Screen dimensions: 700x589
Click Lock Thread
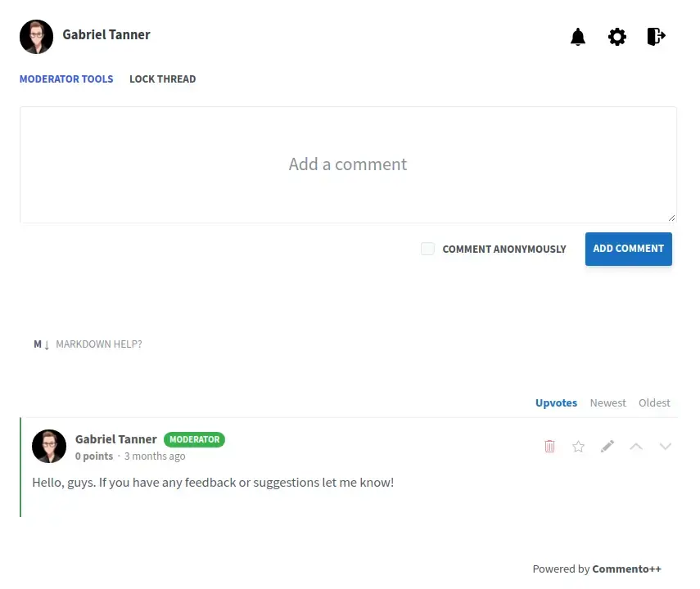click(162, 79)
